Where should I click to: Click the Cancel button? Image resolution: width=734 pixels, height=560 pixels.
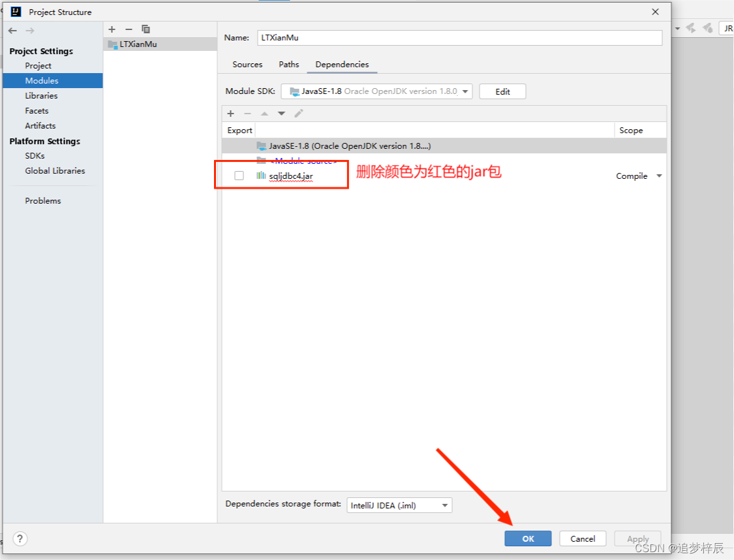[x=583, y=538]
